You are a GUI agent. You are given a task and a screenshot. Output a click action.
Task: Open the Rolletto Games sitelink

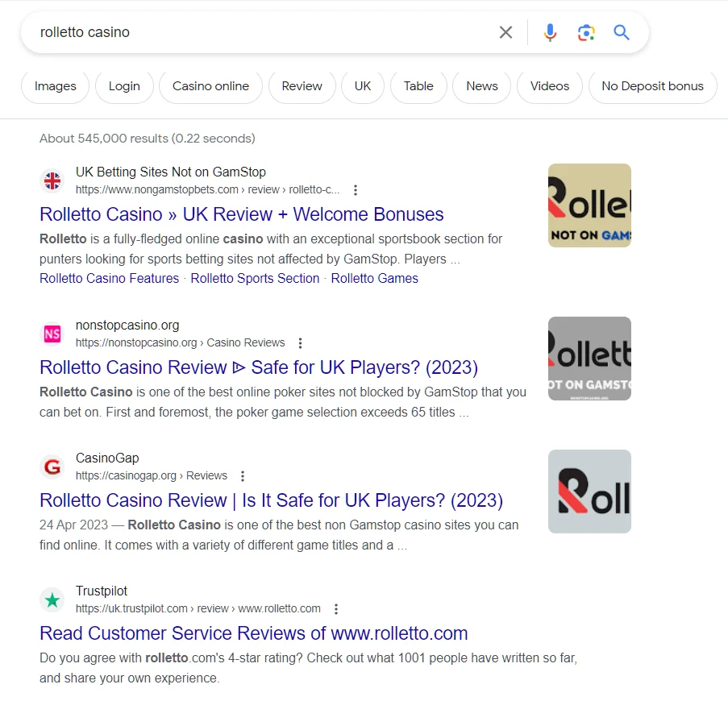[375, 278]
